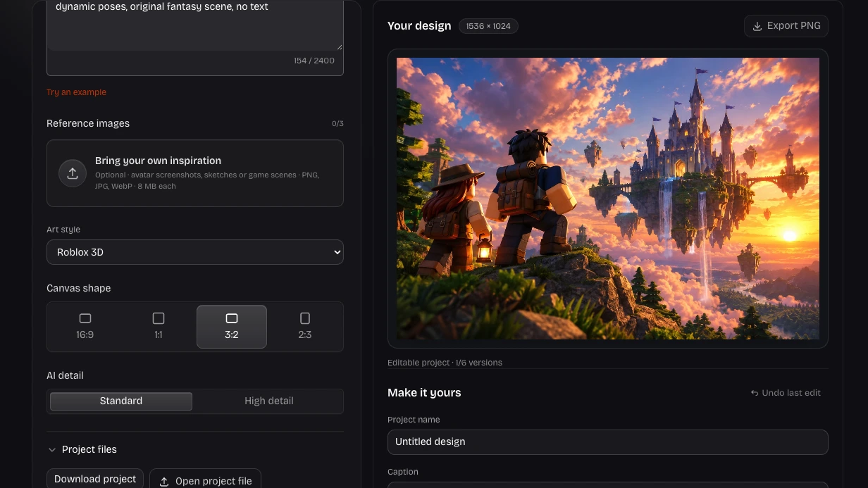This screenshot has height=488, width=868.
Task: Click the 2:3 portrait shape icon
Action: click(x=305, y=318)
